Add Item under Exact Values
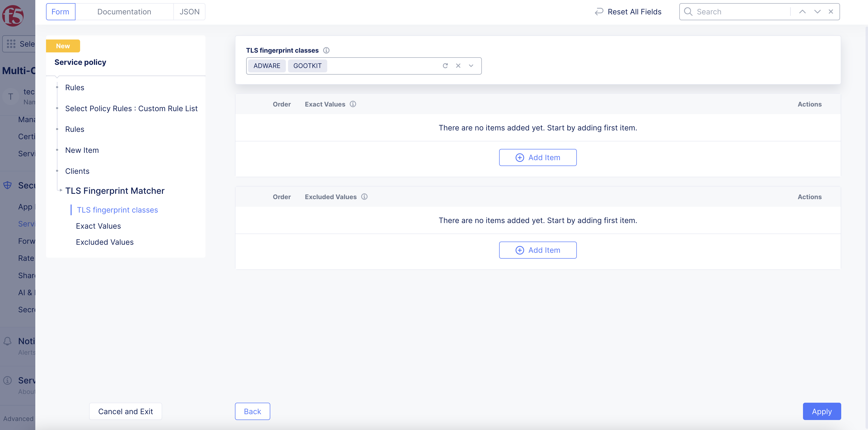The image size is (868, 430). click(537, 157)
